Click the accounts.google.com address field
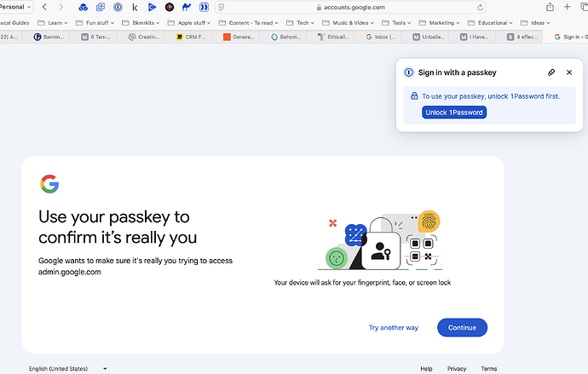588x374 pixels. tap(350, 7)
